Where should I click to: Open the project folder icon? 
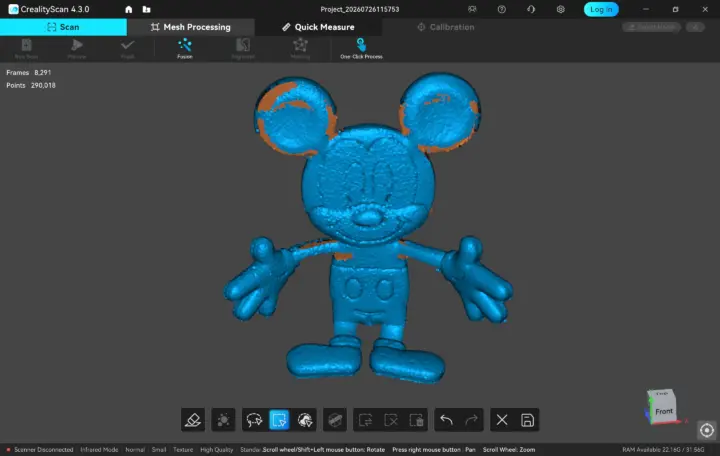146,9
